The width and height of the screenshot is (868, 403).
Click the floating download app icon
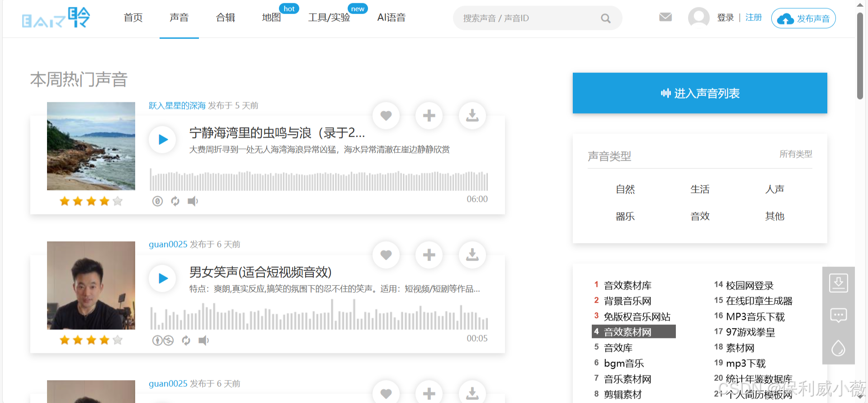839,283
